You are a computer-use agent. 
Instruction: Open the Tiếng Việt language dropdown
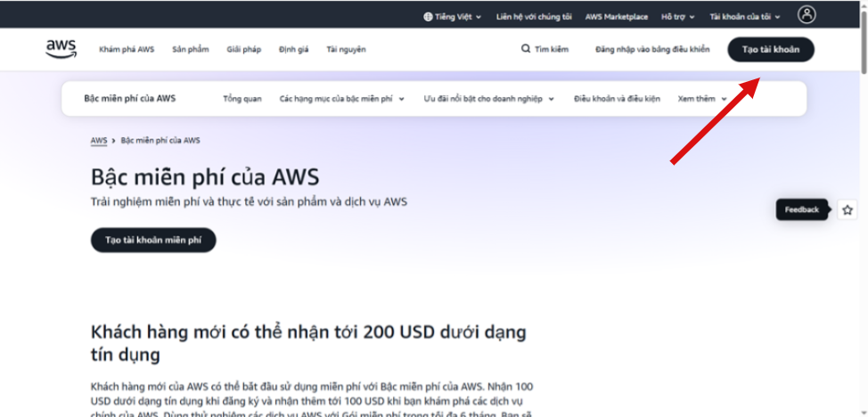tap(452, 17)
